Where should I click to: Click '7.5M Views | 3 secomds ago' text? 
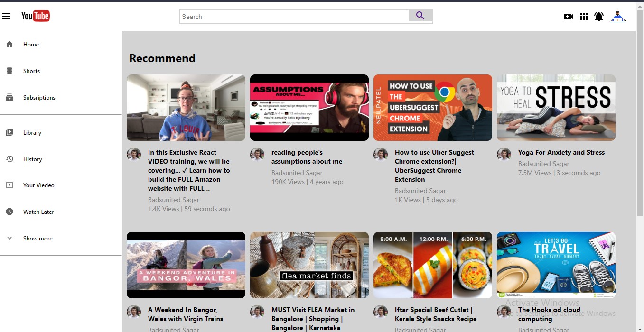pos(560,173)
